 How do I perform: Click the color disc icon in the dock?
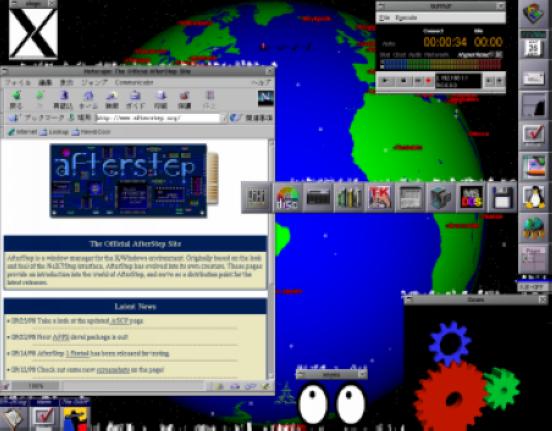[287, 197]
